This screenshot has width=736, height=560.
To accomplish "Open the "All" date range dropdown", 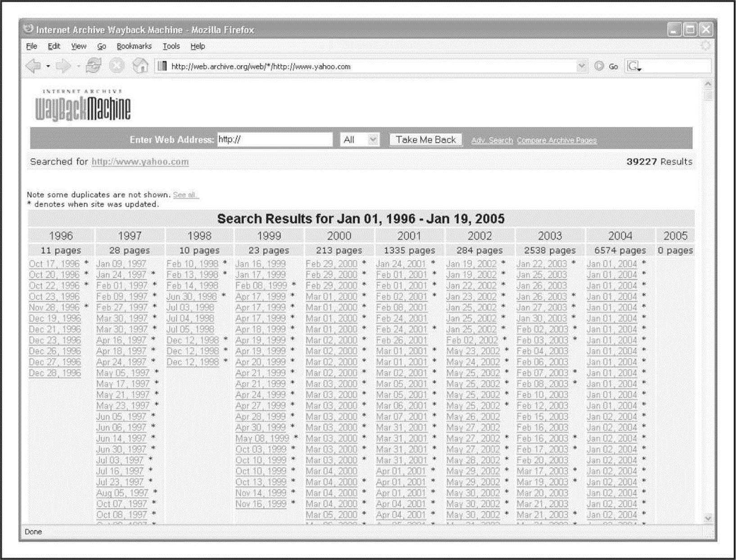I will point(360,139).
